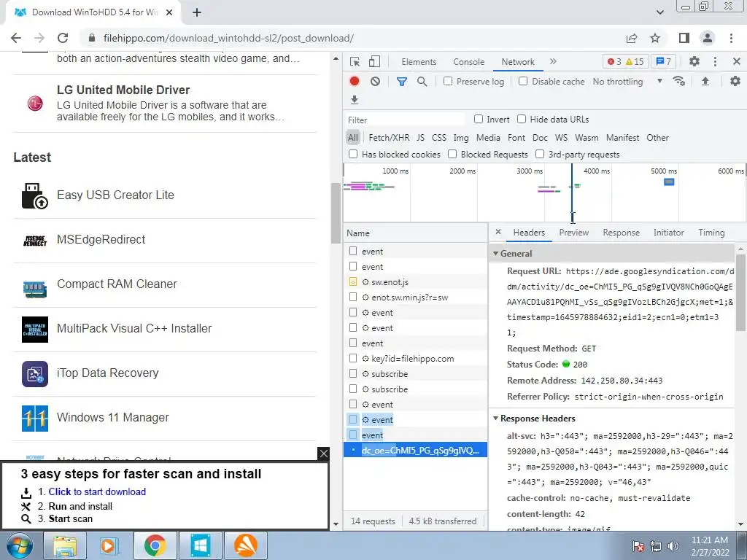Enable Disable cache checkbox

(x=522, y=81)
